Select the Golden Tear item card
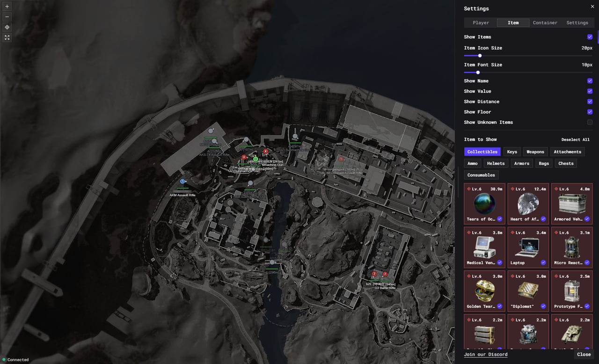This screenshot has width=599, height=364. click(484, 291)
